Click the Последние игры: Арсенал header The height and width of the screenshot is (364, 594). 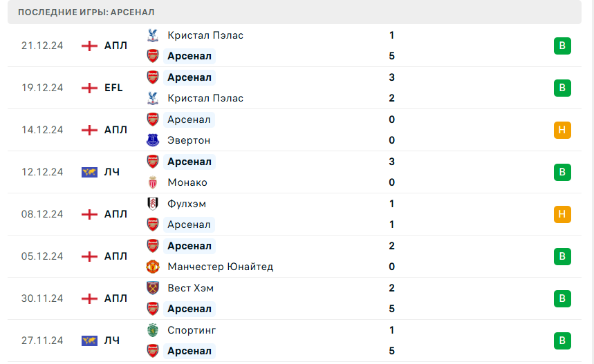pyautogui.click(x=86, y=12)
